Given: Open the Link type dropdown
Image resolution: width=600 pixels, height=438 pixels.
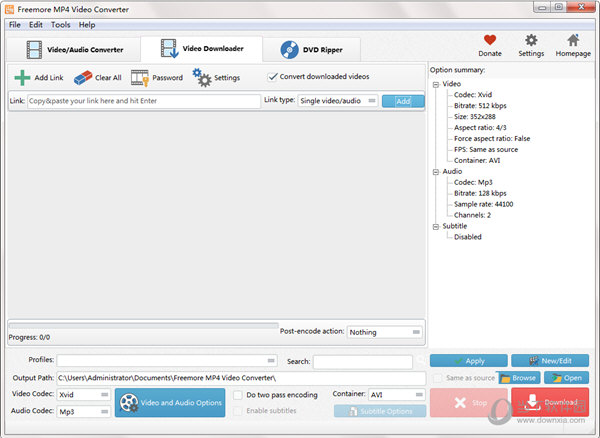Looking at the screenshot, I should [338, 101].
